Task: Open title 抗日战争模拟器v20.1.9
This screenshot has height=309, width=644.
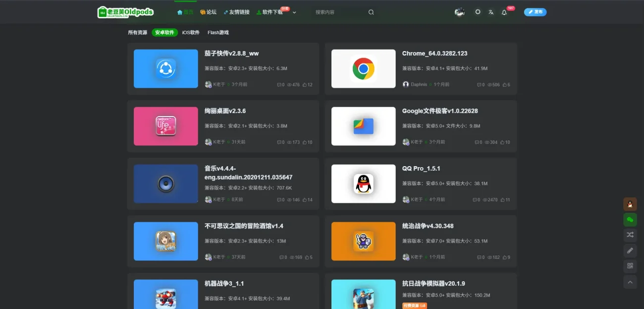Action: [x=433, y=284]
